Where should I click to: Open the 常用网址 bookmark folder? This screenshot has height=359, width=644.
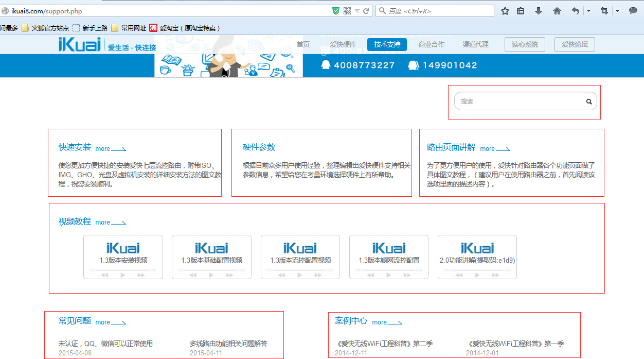(129, 28)
